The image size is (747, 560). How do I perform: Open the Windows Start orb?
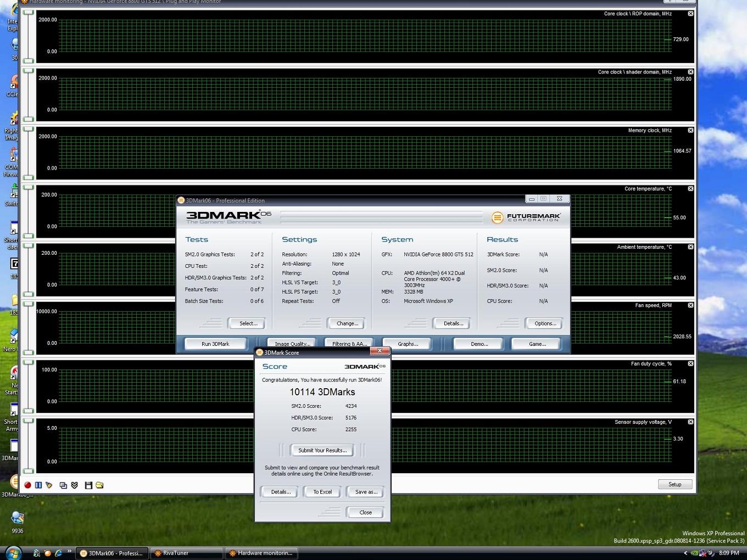pyautogui.click(x=13, y=552)
